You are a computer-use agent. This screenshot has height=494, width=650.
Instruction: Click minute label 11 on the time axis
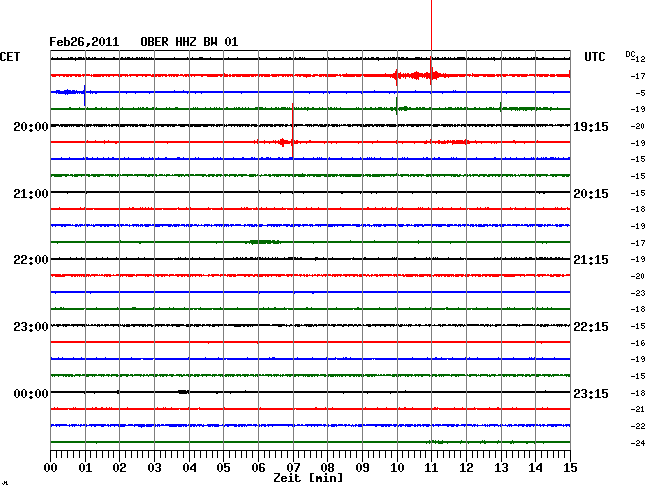(432, 467)
